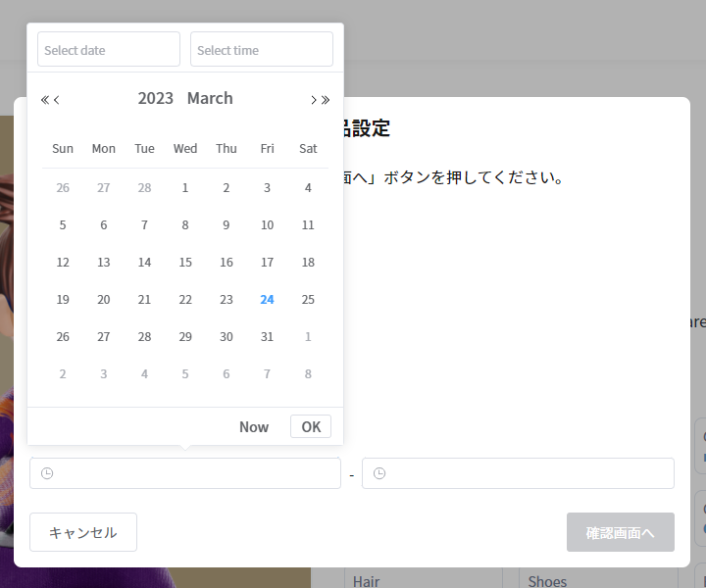Image resolution: width=706 pixels, height=588 pixels.
Task: Click the Shoes tab behind dialog
Action: (x=547, y=582)
